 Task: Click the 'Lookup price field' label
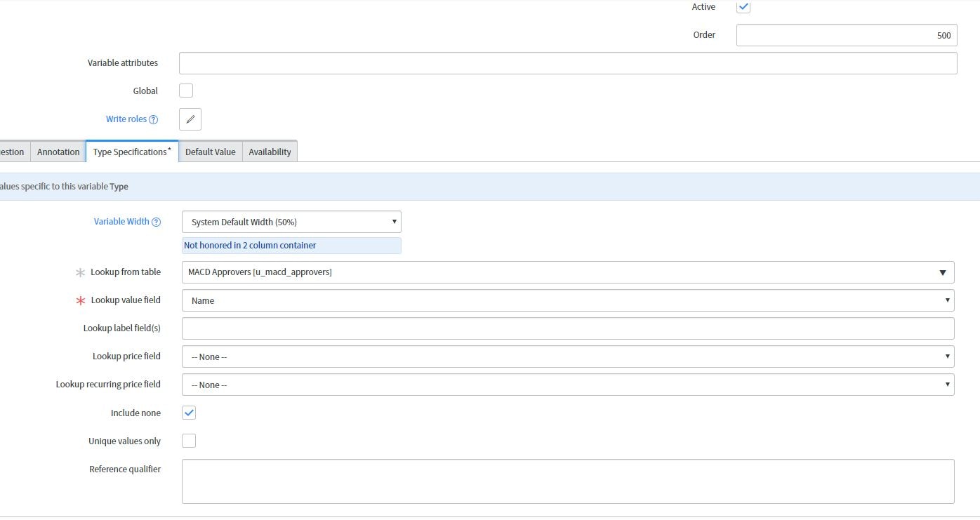click(x=126, y=356)
